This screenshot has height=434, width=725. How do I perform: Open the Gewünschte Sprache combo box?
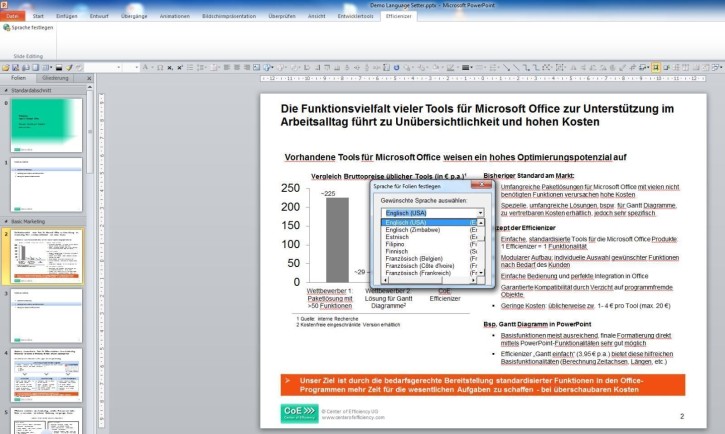tap(432, 213)
